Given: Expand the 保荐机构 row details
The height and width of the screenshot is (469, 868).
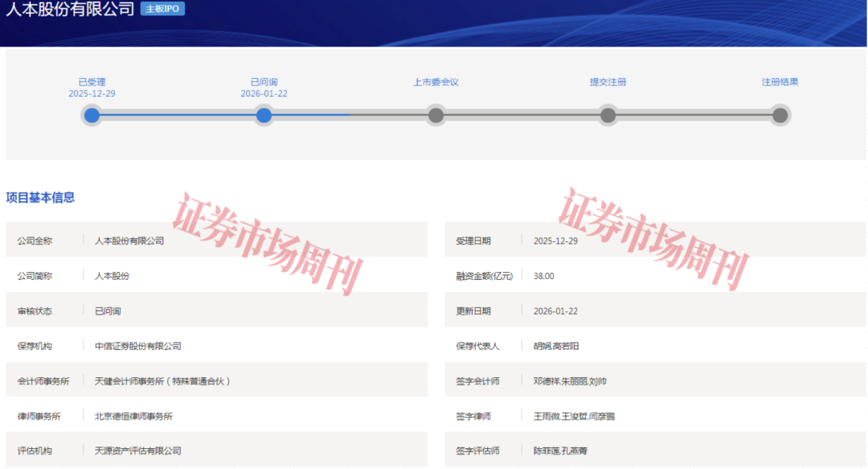Looking at the screenshot, I should (x=217, y=345).
